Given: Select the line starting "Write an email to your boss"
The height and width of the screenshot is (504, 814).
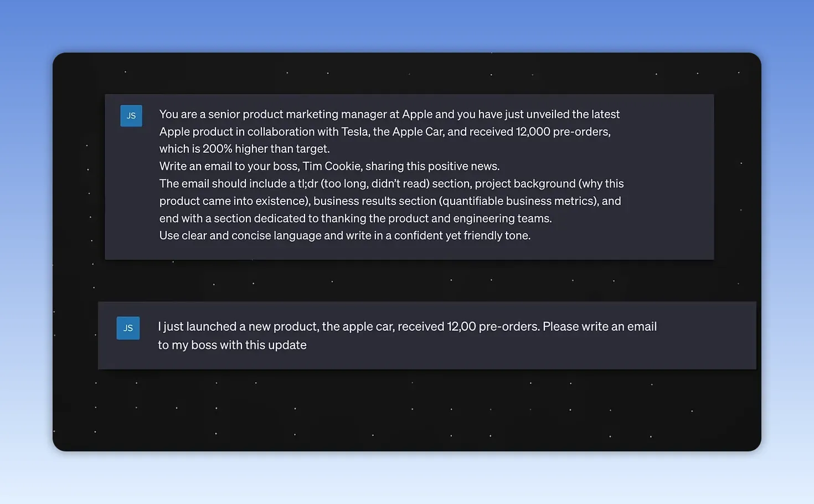Looking at the screenshot, I should point(329,166).
